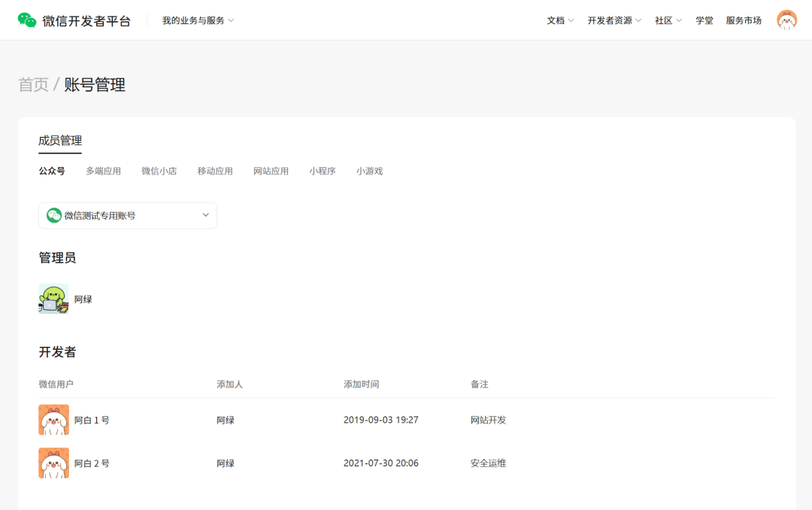The width and height of the screenshot is (812, 510).
Task: Click 添加人 阿绿 in 阿白 2 号 row
Action: (226, 463)
